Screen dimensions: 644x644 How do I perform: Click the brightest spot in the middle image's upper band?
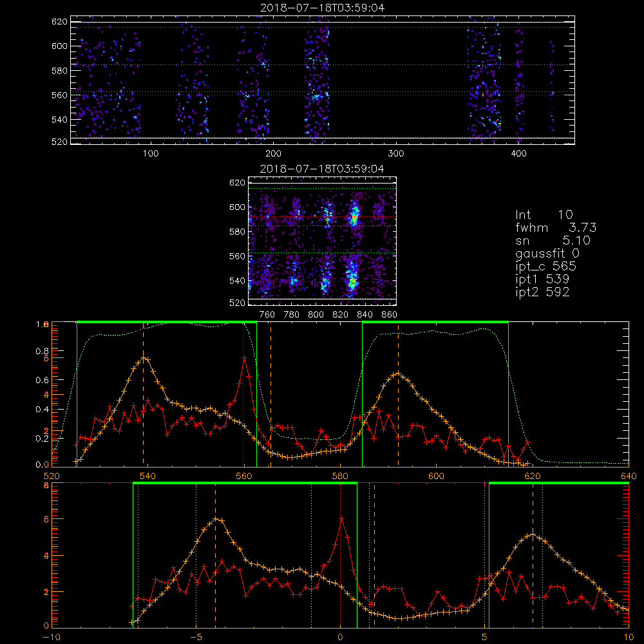click(x=354, y=217)
